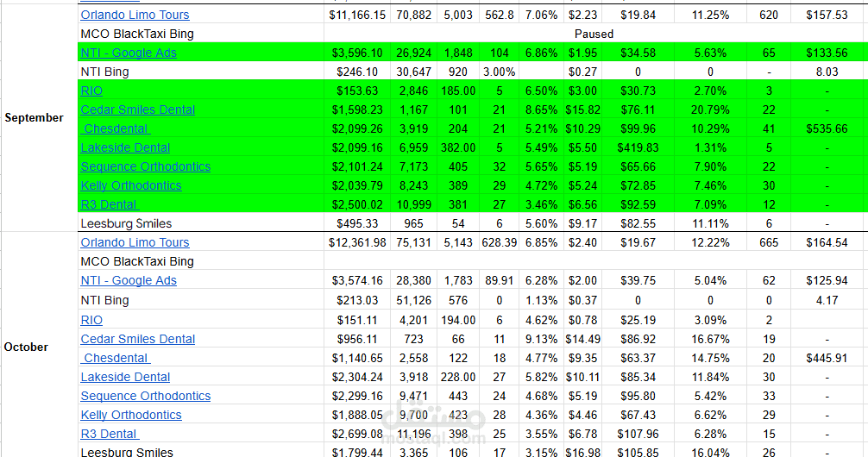Select cell with $157.53
Image resolution: width=868 pixels, height=457 pixels.
point(827,15)
